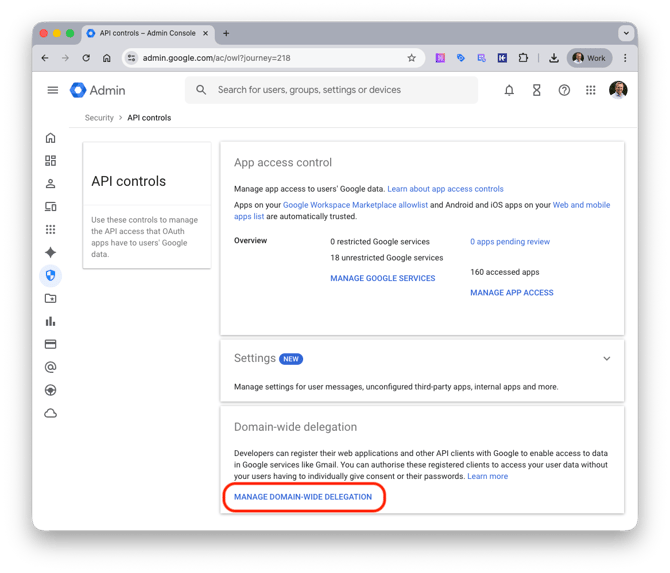Click the Directory user icon in sidebar
The image size is (670, 573).
point(51,184)
